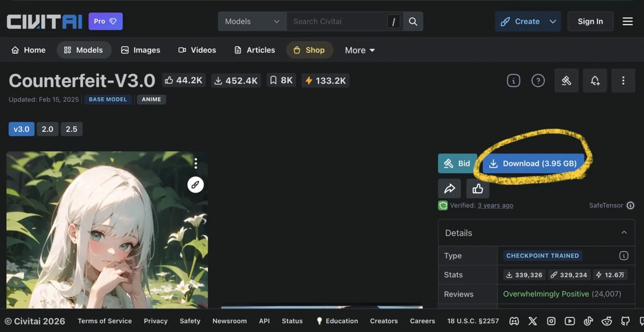Click the gavel auction icon button at top right
The height and width of the screenshot is (332, 644).
coord(566,80)
